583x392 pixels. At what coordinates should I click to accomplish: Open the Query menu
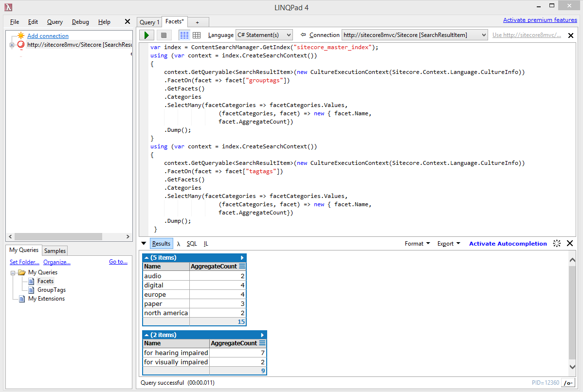pos(55,22)
